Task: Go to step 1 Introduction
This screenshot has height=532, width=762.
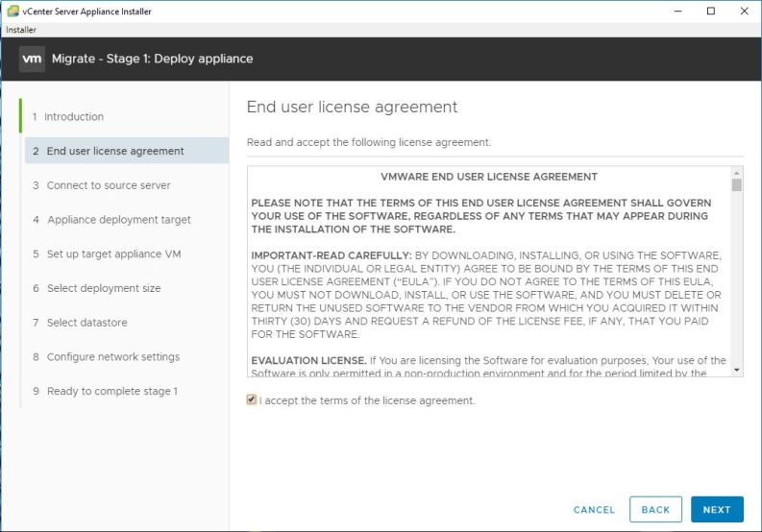Action: (x=74, y=117)
